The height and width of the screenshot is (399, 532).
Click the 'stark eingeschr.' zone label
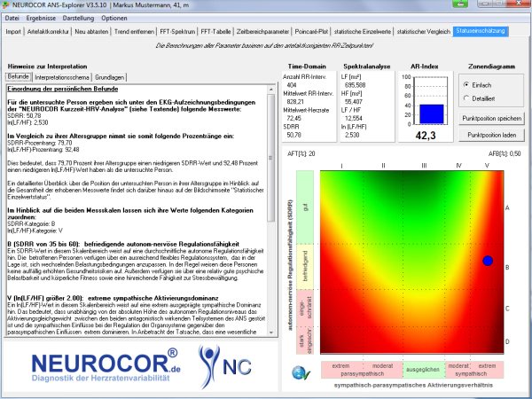tap(305, 340)
